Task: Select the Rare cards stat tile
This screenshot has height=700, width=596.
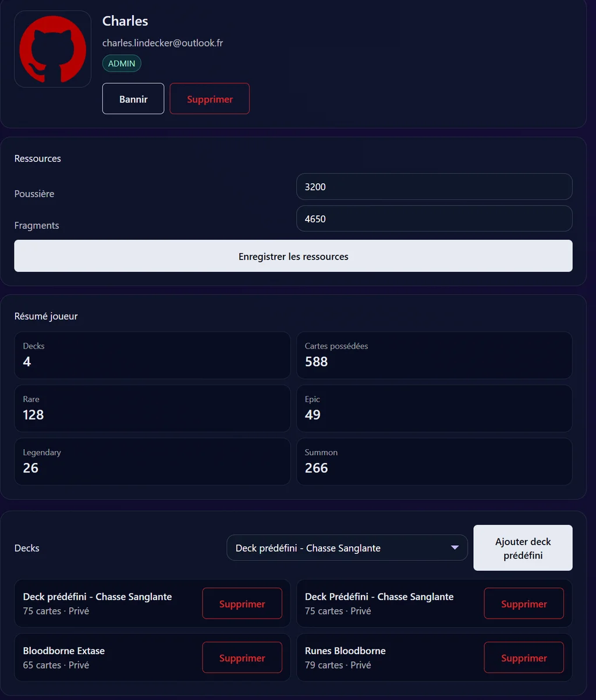Action: (x=152, y=408)
